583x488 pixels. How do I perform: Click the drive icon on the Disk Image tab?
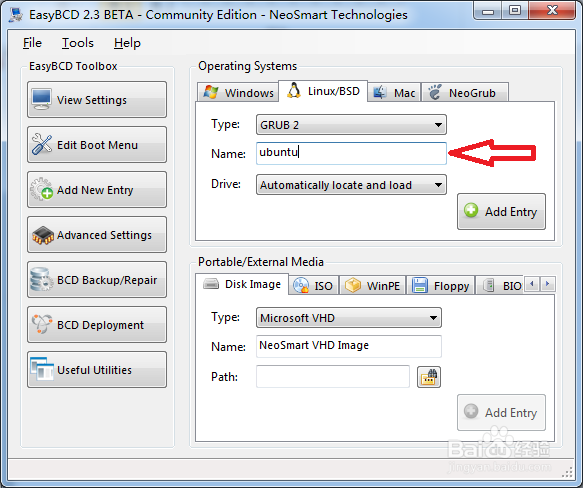point(211,284)
